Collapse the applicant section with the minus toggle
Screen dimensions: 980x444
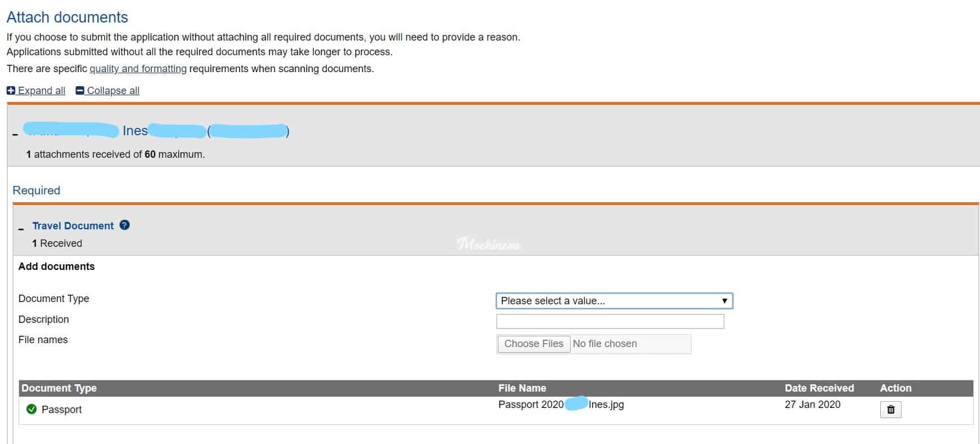15,134
